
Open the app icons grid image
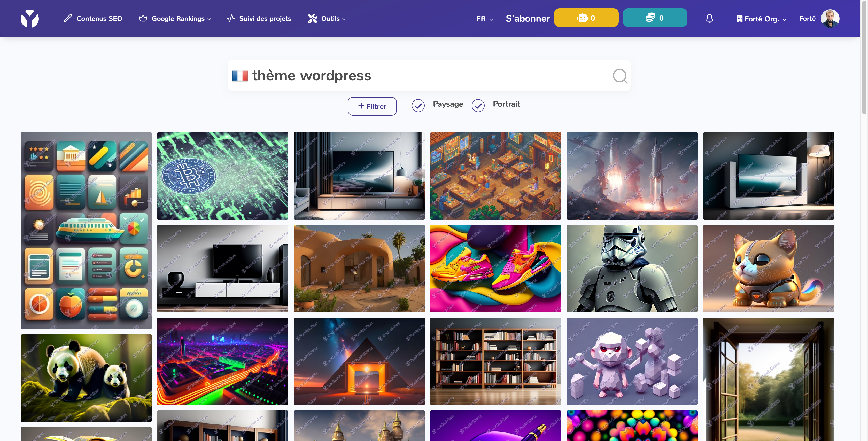[86, 231]
